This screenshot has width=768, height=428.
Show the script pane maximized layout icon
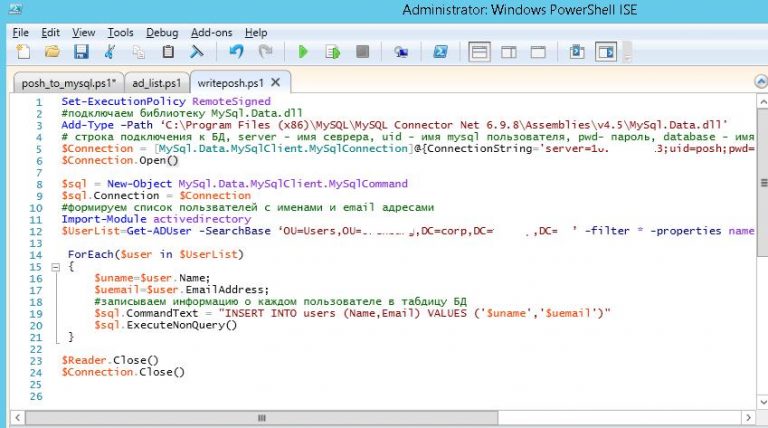538,52
